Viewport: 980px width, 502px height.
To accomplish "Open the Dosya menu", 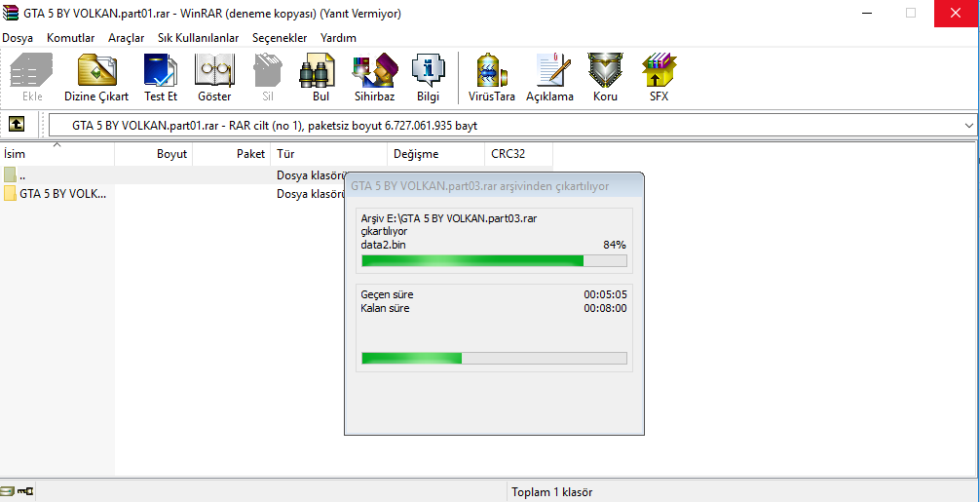I will (x=18, y=38).
